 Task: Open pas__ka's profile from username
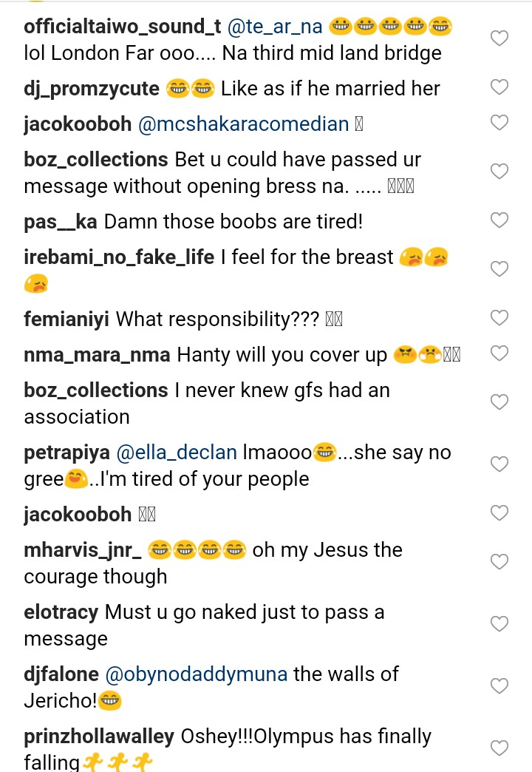click(x=61, y=222)
